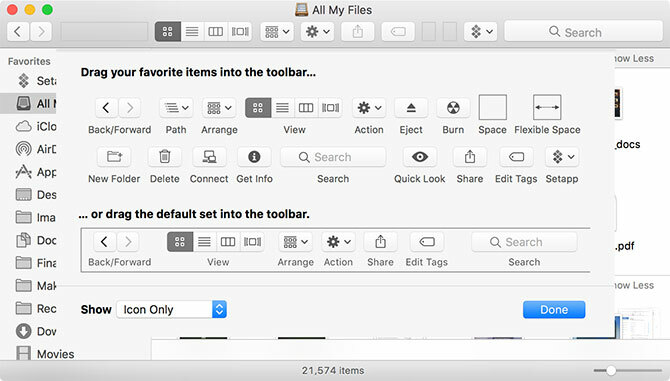Click the Share button in the top toolbar
Screen dimensions: 670x381
[x=358, y=32]
